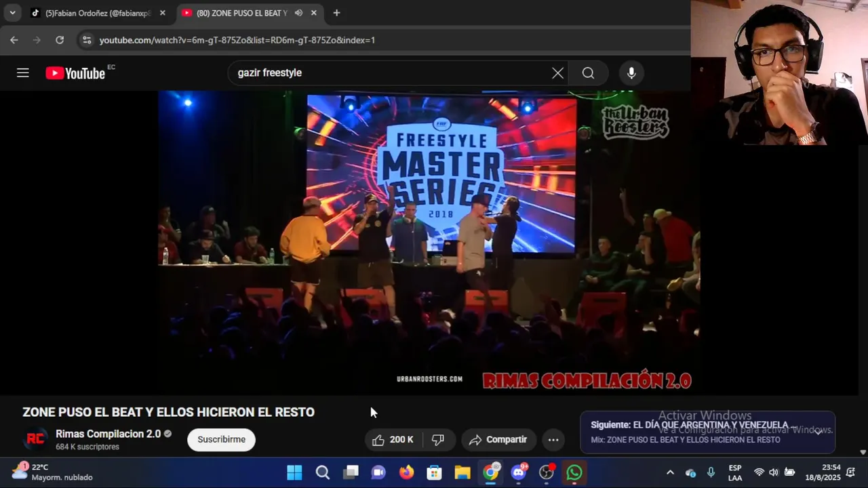Open the YouTube hamburger guide menu

pos(23,73)
